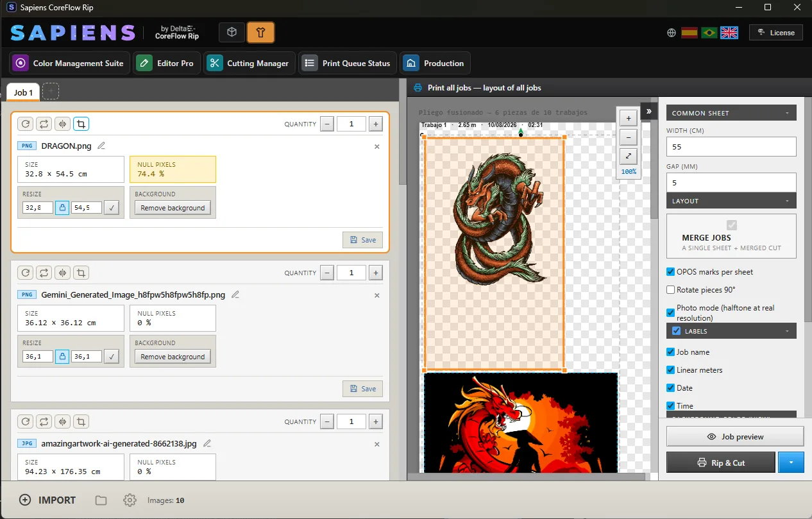812x519 pixels.
Task: Choose the UK flag language
Action: point(729,33)
